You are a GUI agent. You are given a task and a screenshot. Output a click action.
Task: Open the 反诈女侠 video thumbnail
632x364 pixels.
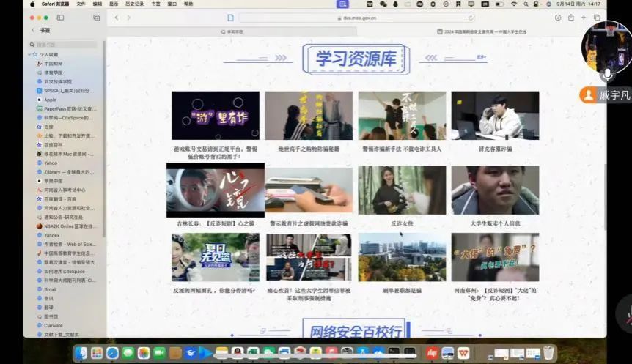click(x=402, y=190)
